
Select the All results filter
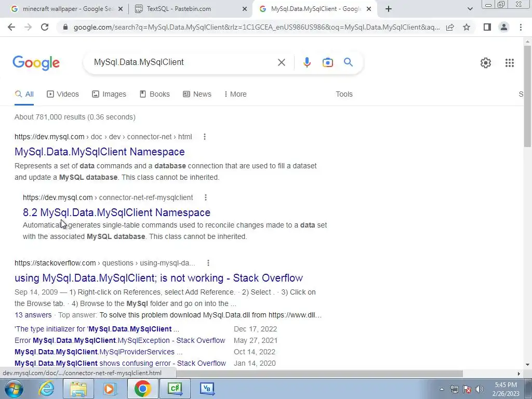tap(24, 94)
